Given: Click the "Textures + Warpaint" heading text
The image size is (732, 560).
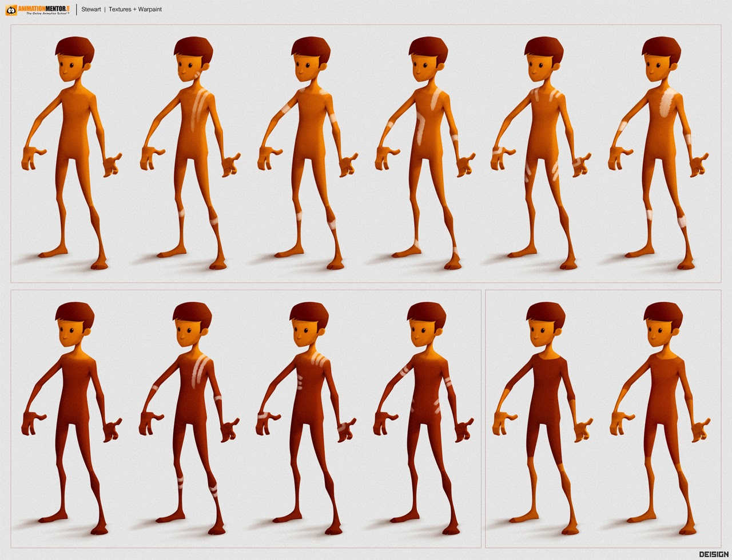Looking at the screenshot, I should 135,10.
